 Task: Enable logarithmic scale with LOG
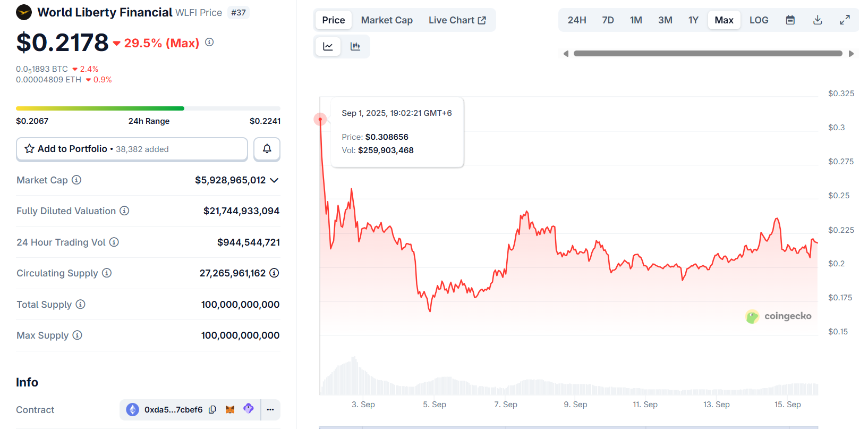pyautogui.click(x=759, y=19)
